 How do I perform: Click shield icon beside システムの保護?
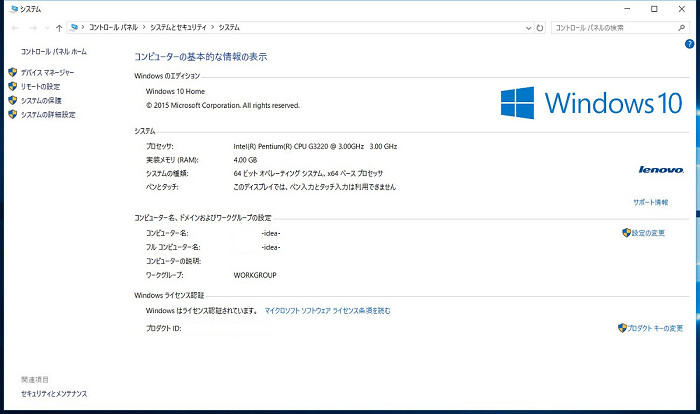(12, 100)
